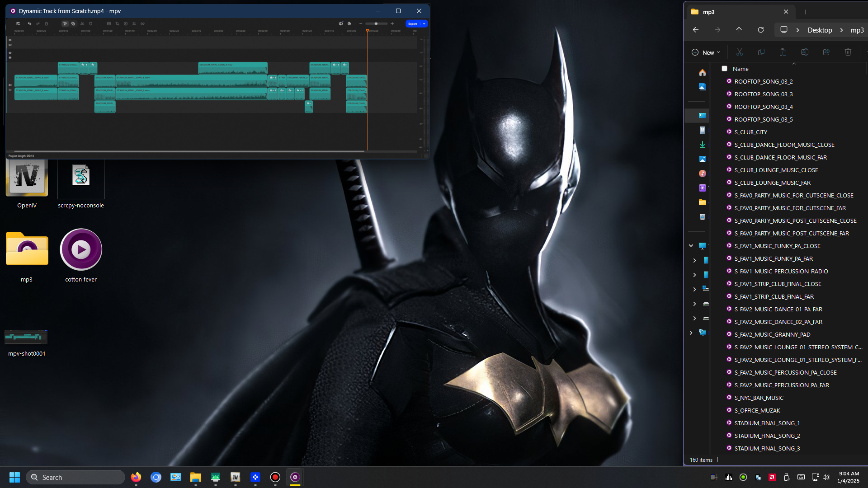Screen dimensions: 868x488
Task: Click the PC icon in address bar
Action: [784, 30]
